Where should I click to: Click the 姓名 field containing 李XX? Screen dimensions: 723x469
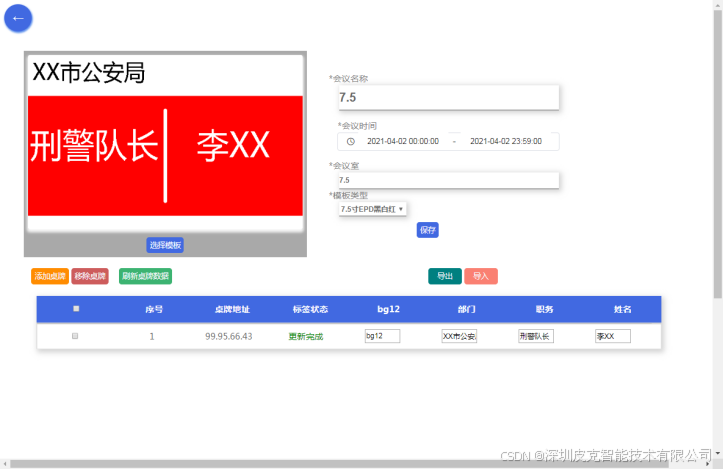[x=612, y=337]
